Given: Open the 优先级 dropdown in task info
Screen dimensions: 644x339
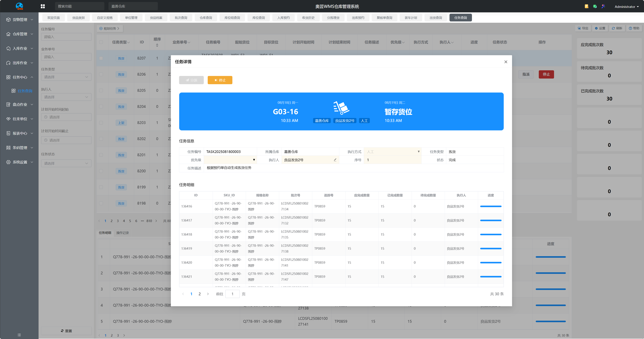Looking at the screenshot, I should pos(230,160).
